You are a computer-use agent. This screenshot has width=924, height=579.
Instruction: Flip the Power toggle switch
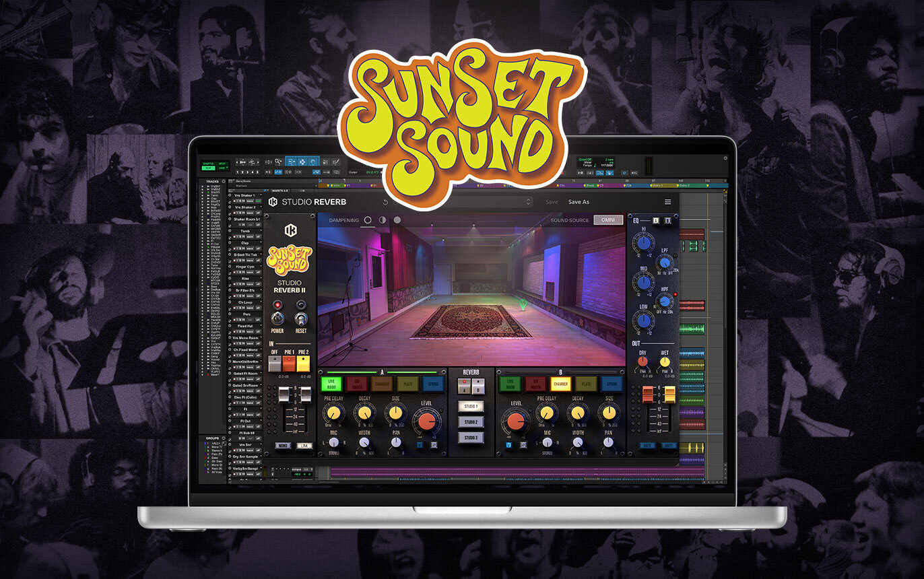coord(277,319)
